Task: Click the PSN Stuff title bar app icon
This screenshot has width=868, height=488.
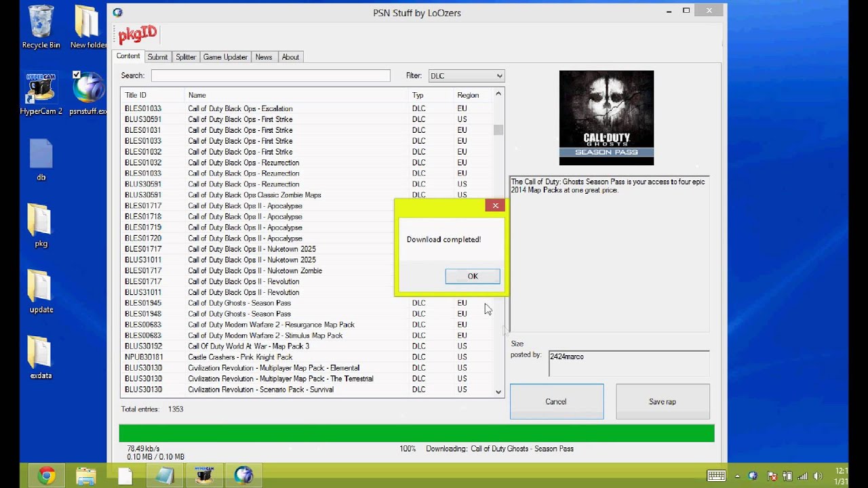Action: [118, 12]
